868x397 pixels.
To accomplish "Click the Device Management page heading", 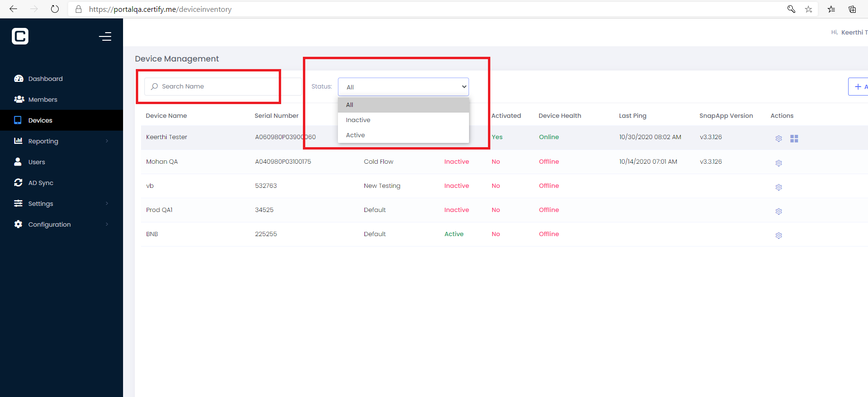I will [x=177, y=59].
